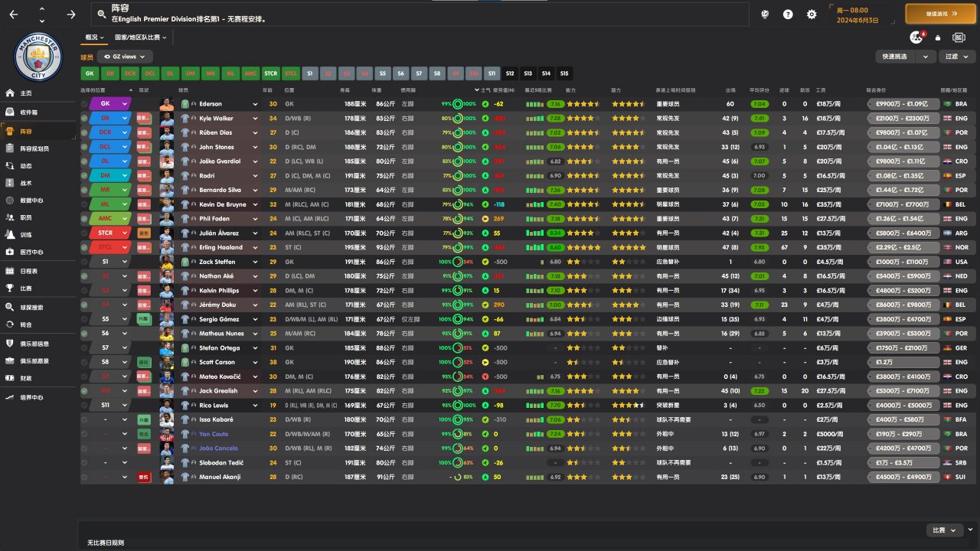Open the 过滤 filter dropdown

[x=955, y=57]
